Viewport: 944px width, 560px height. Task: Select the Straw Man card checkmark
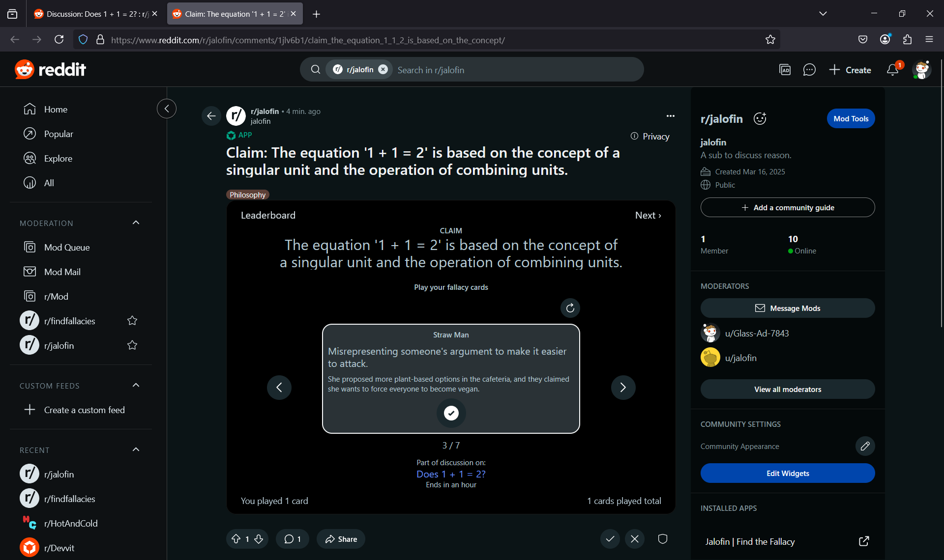pyautogui.click(x=451, y=413)
